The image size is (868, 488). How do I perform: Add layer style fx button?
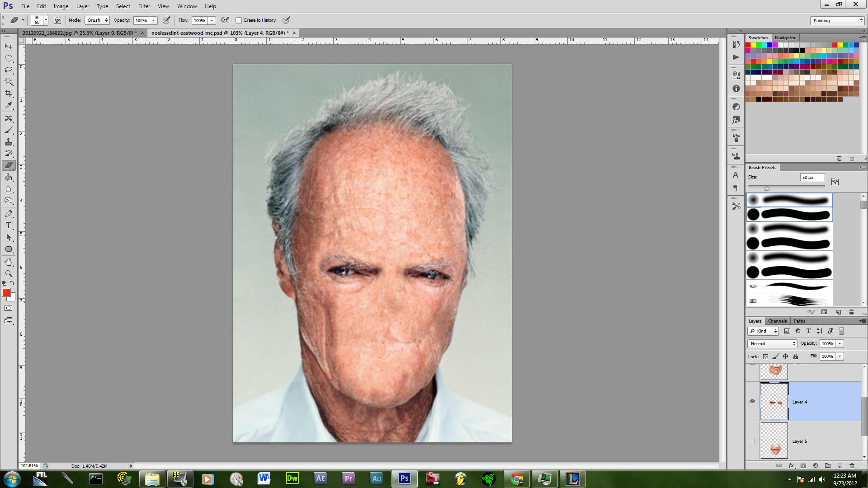pyautogui.click(x=791, y=465)
